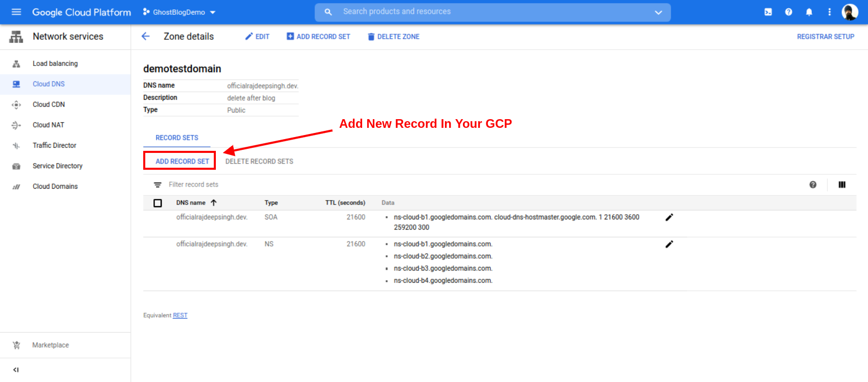Click EDIT in the zone toolbar

tap(257, 36)
